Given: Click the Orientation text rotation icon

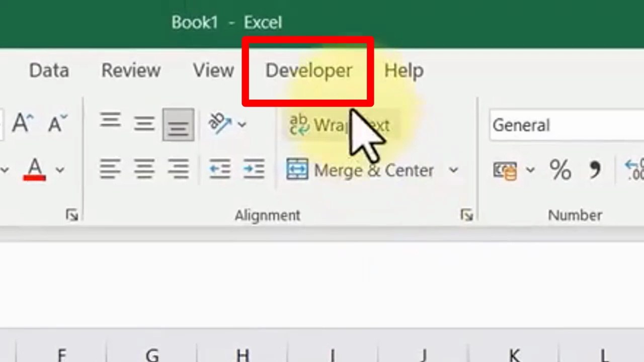Looking at the screenshot, I should pos(220,124).
